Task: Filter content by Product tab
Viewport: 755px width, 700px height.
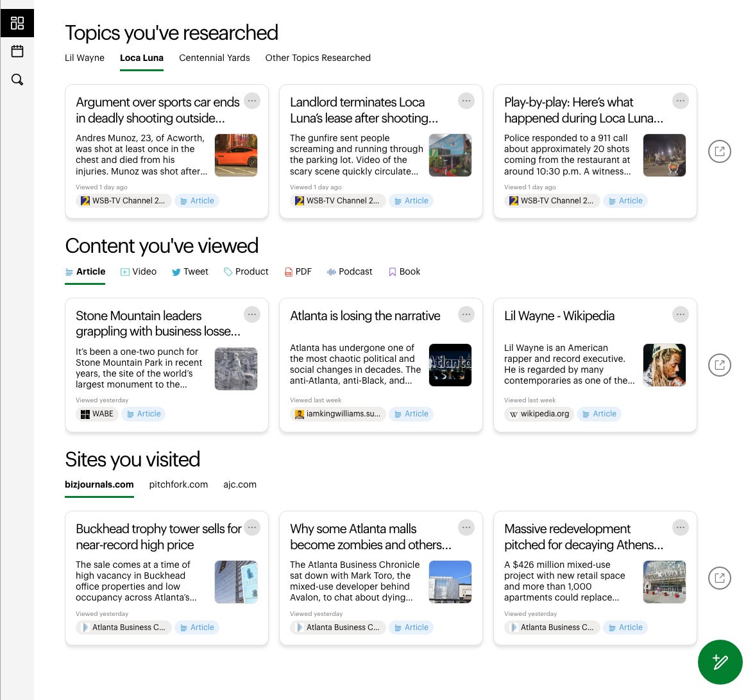Action: [246, 271]
